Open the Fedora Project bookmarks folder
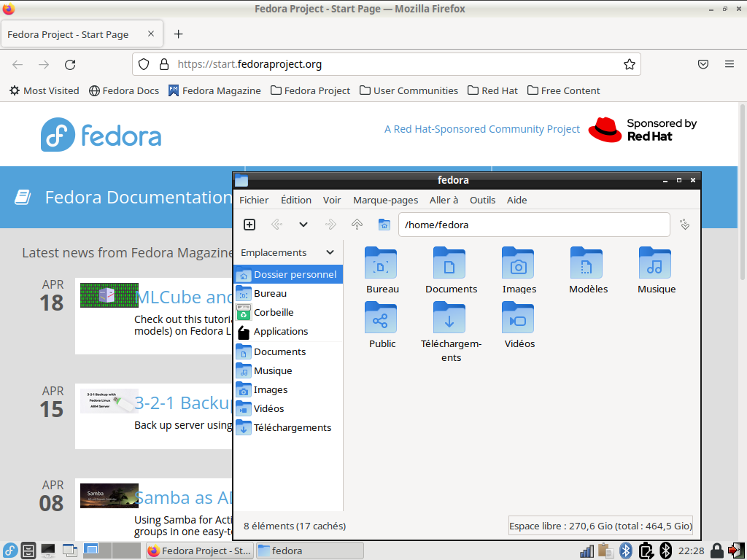The image size is (747, 560). point(310,90)
